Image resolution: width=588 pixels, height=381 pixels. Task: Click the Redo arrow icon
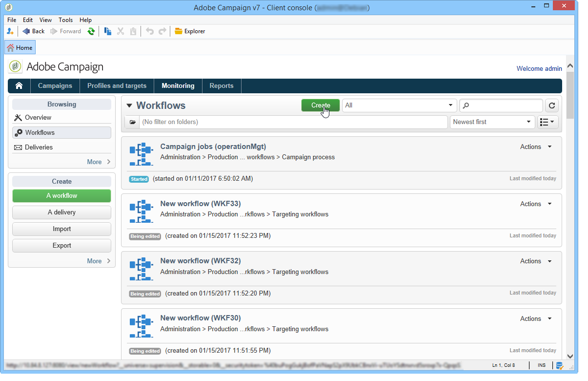point(162,31)
